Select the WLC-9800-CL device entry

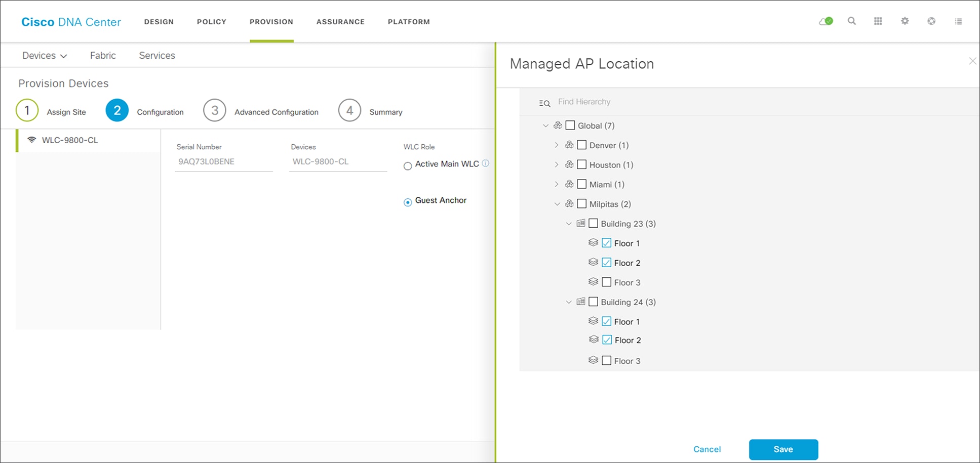pyautogui.click(x=88, y=140)
